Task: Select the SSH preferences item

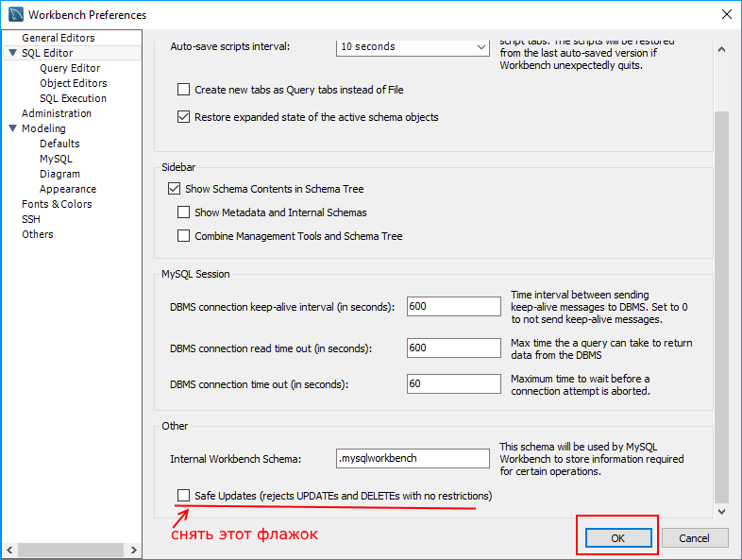Action: (31, 219)
